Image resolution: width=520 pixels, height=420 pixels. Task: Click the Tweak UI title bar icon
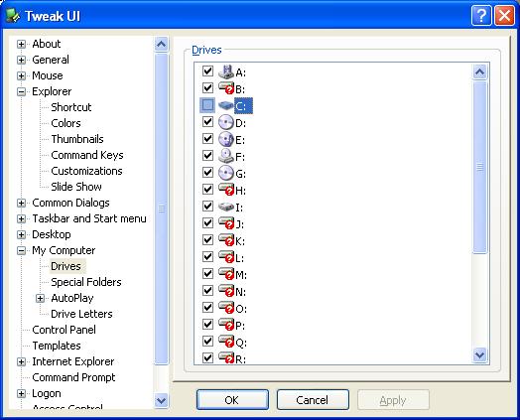click(13, 16)
